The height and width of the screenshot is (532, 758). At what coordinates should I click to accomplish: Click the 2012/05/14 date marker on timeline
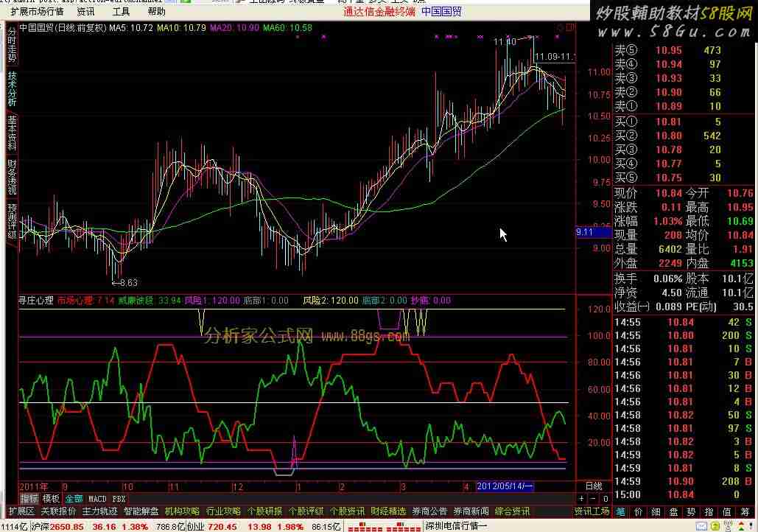click(505, 486)
